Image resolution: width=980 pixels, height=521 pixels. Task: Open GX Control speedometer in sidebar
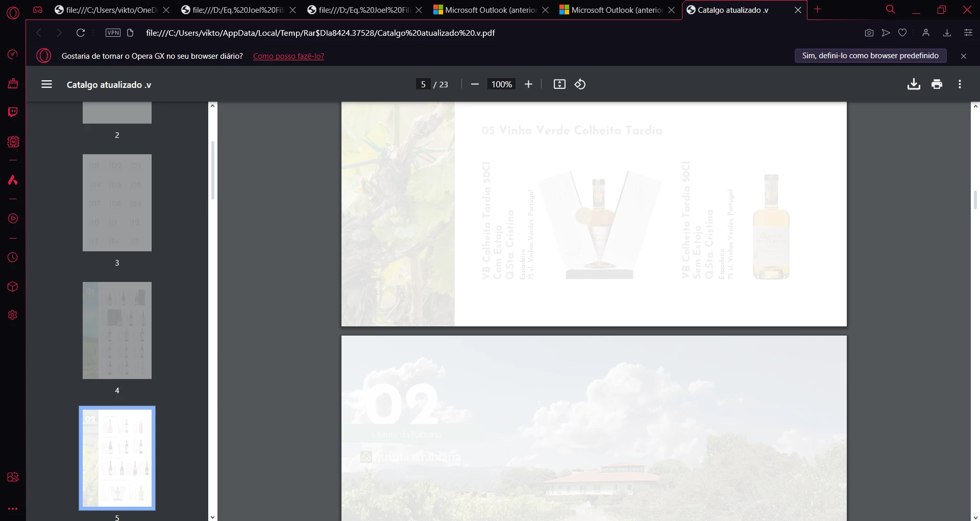point(13,55)
